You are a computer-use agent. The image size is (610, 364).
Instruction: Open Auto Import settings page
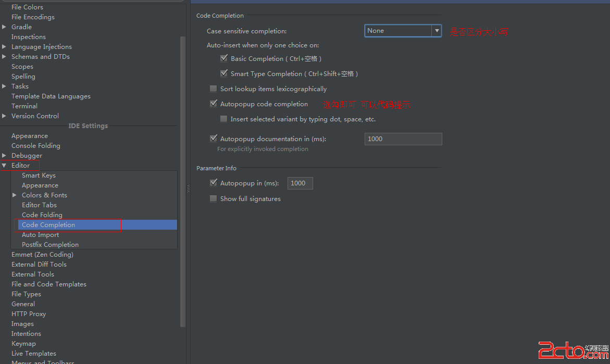40,235
